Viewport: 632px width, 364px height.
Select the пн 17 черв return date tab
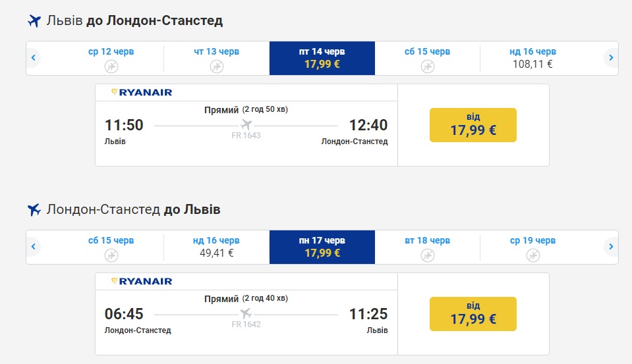[x=322, y=247]
